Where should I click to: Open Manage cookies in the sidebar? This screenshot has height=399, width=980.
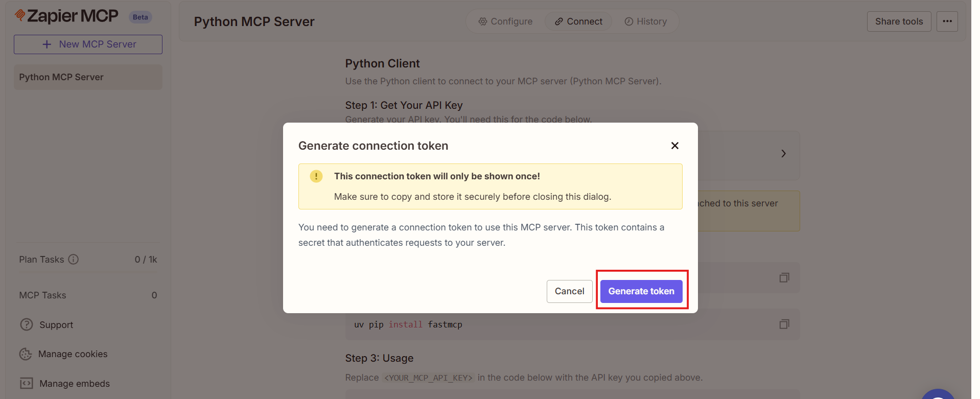(x=73, y=354)
